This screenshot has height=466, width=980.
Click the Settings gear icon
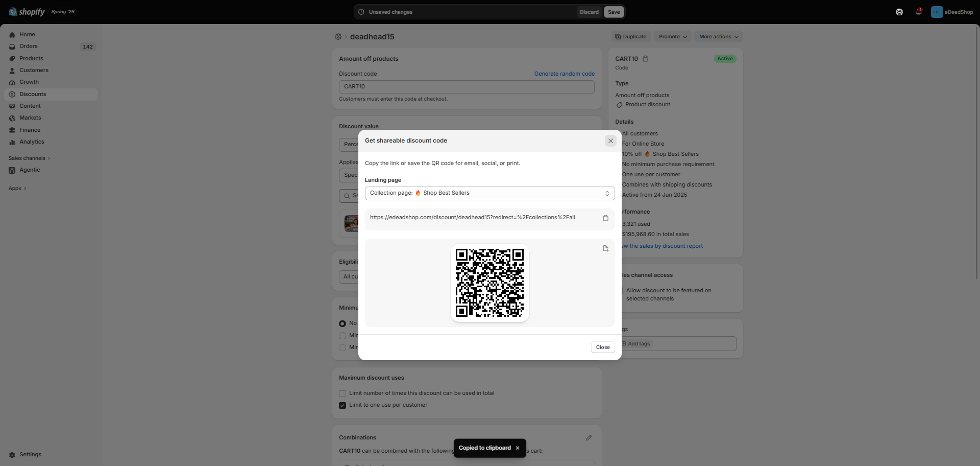point(12,455)
